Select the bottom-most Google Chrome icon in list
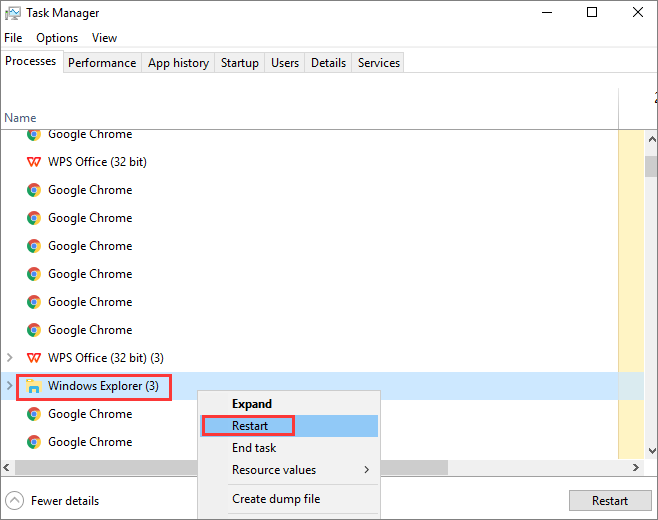The width and height of the screenshot is (658, 520). [34, 442]
